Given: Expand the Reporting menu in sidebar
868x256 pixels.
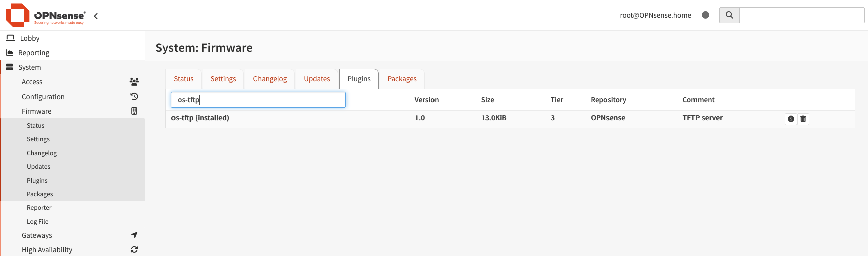Looking at the screenshot, I should pos(34,53).
